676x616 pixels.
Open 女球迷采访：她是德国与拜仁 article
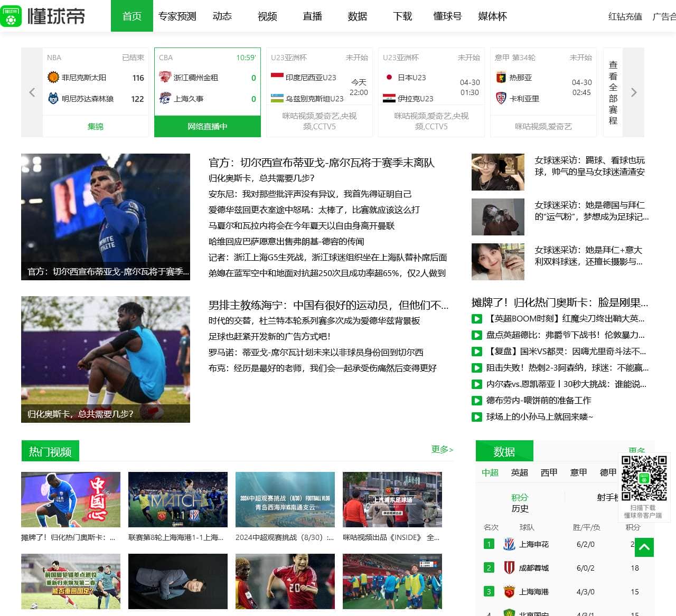(x=591, y=211)
